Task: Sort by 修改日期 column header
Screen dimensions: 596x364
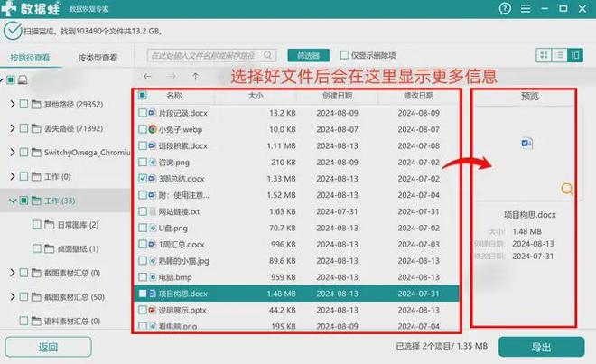Action: [418, 96]
